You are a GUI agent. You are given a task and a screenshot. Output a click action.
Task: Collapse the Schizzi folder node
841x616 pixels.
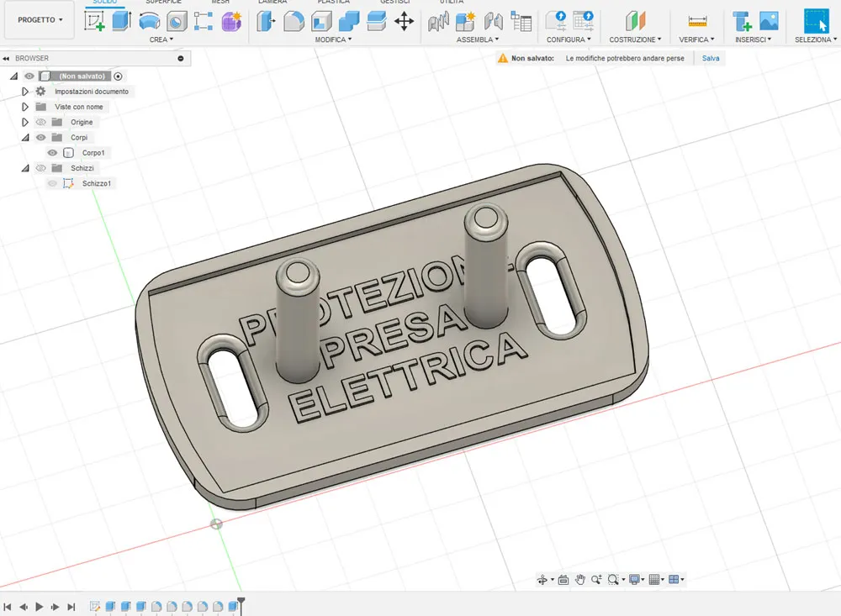(x=25, y=168)
